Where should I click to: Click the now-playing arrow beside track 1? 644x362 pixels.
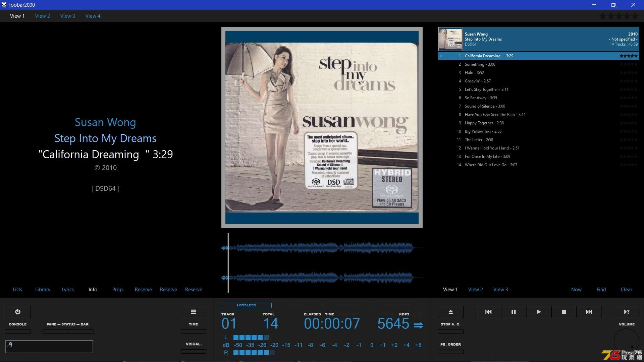[441, 56]
